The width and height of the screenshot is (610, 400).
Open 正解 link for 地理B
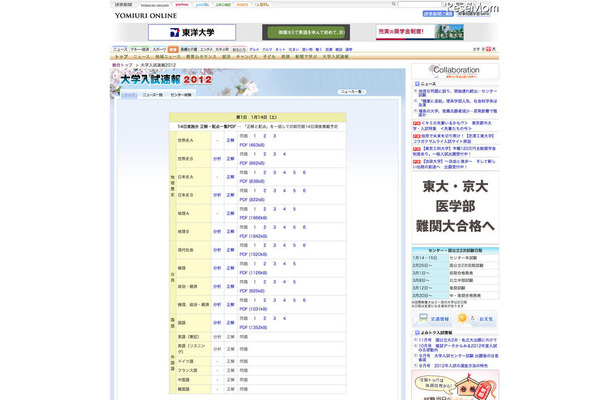[230, 232]
